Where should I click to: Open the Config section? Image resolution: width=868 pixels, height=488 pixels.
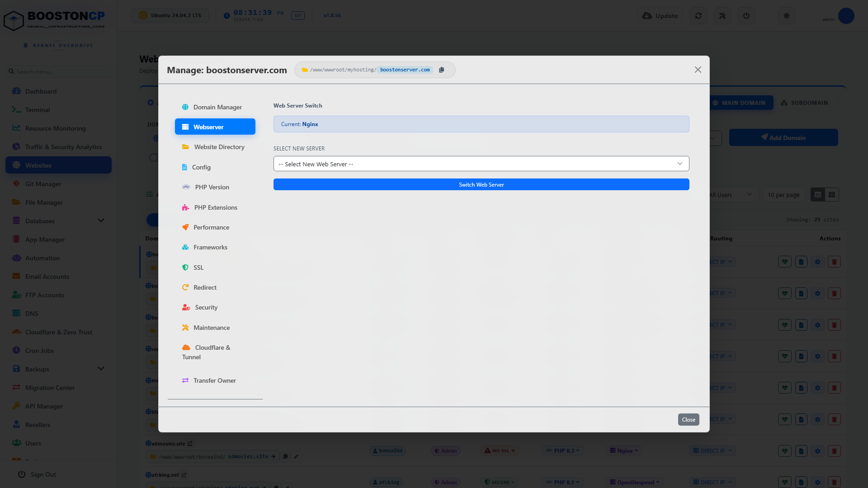(x=215, y=167)
